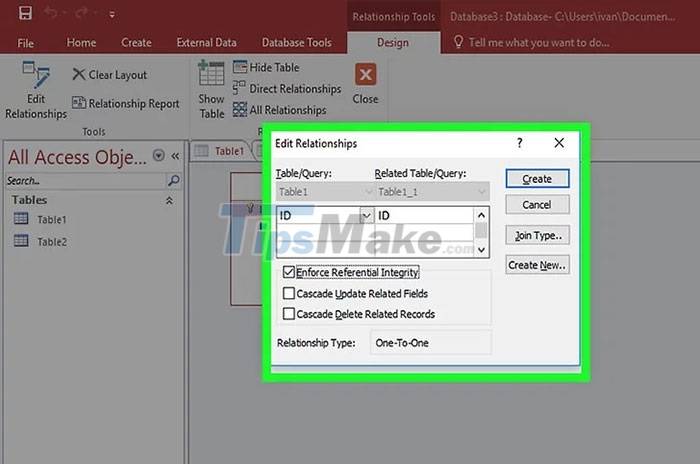This screenshot has height=464, width=700.
Task: Open the External Data tab
Action: click(x=206, y=42)
